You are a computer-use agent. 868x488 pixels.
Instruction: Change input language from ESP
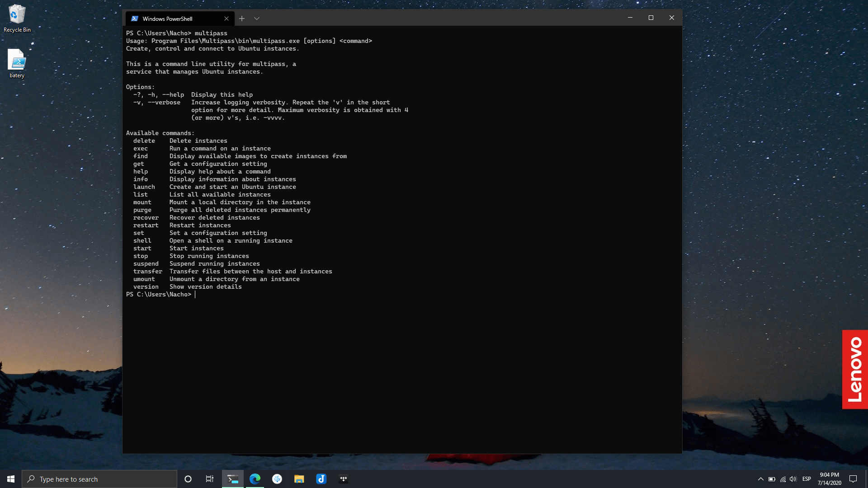(807, 479)
